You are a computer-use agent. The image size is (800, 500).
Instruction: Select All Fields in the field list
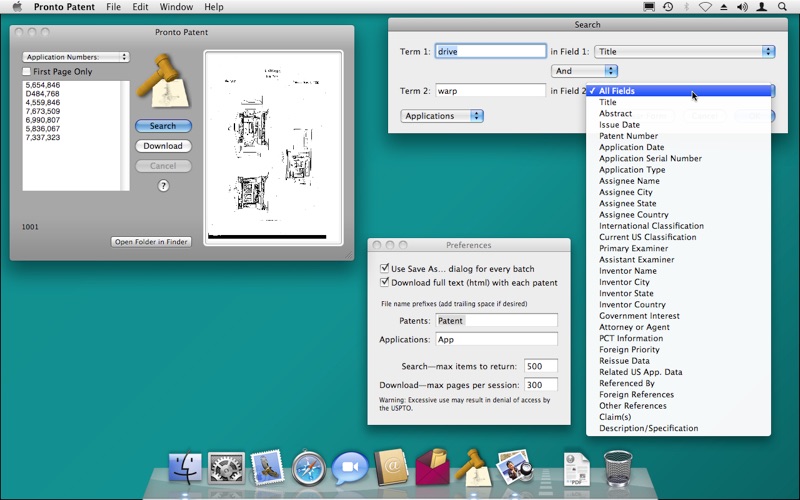coord(679,91)
